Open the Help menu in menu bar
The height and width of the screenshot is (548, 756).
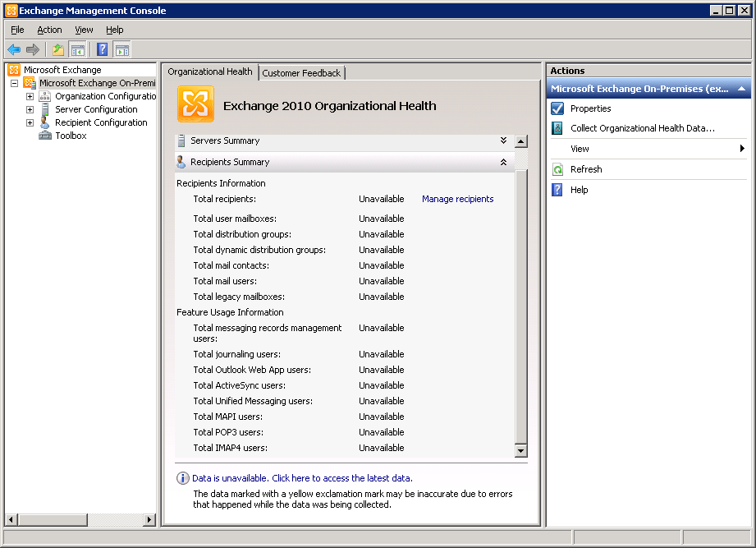[x=115, y=30]
